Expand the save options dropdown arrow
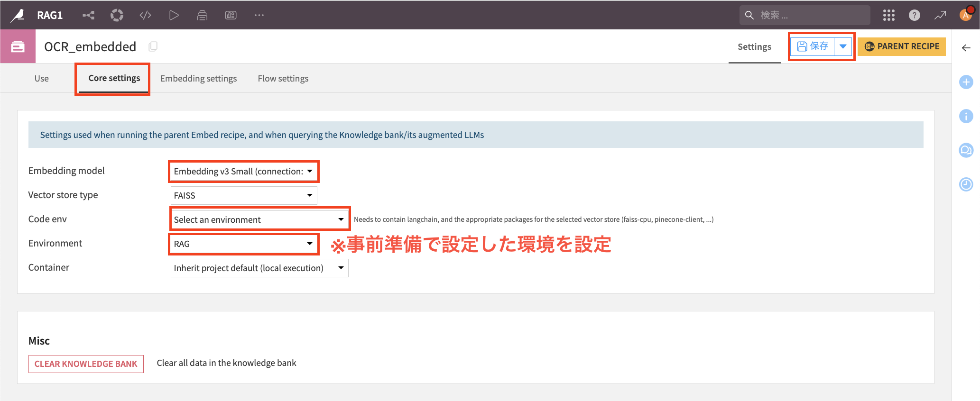980x401 pixels. (843, 46)
